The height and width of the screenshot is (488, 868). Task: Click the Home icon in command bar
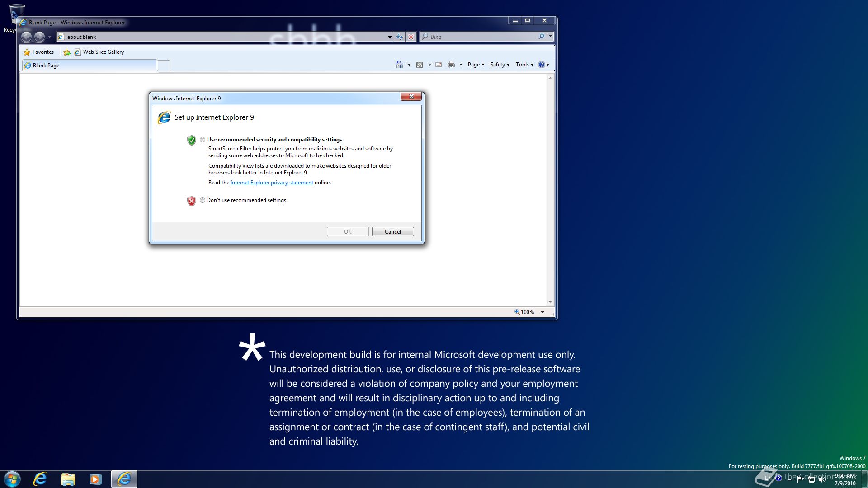click(399, 65)
